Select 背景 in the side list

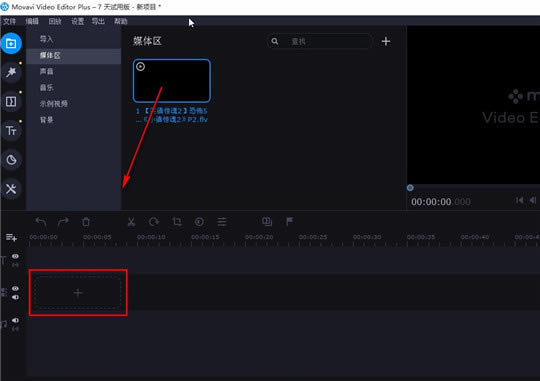click(74, 120)
